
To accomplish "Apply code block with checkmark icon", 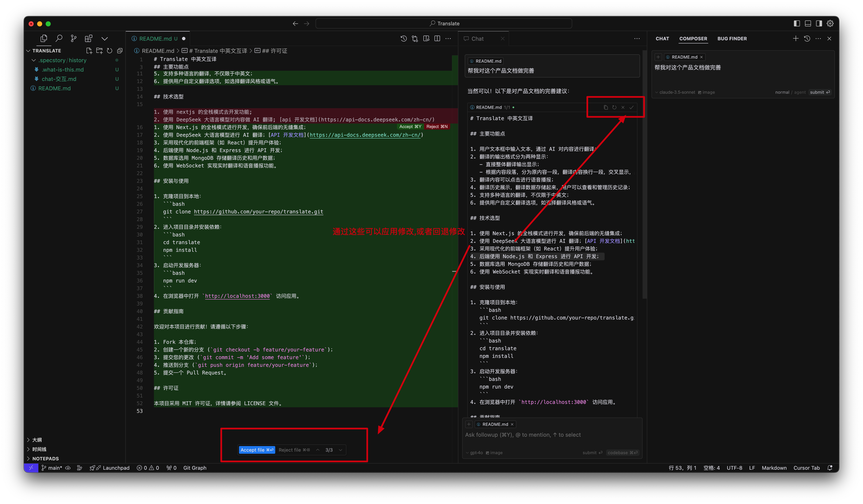I will click(x=631, y=107).
